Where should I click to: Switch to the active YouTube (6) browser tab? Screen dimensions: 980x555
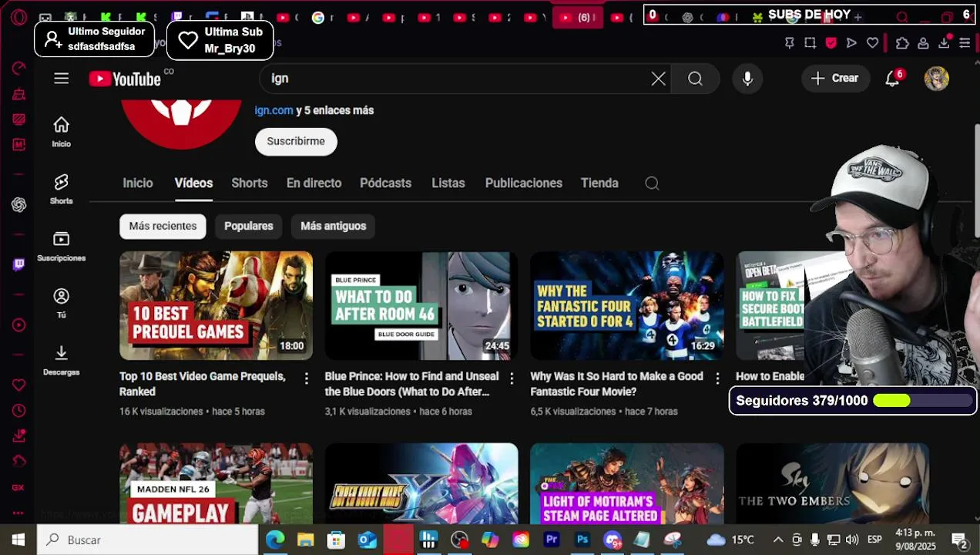tap(578, 17)
